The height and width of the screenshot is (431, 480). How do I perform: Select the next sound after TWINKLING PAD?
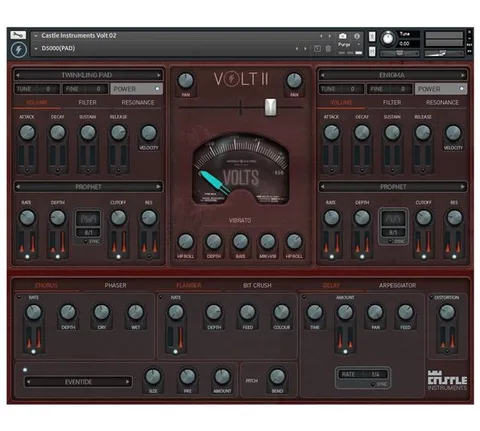pos(159,75)
